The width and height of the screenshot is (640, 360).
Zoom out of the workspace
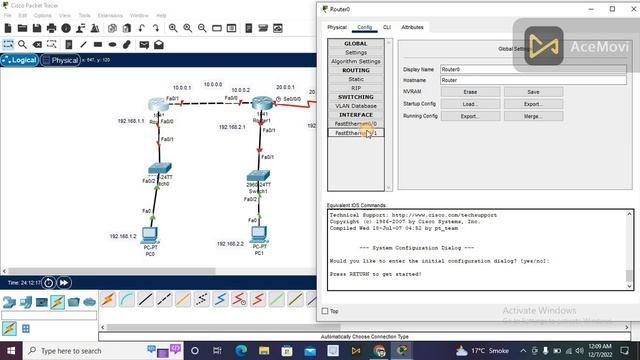click(x=202, y=28)
